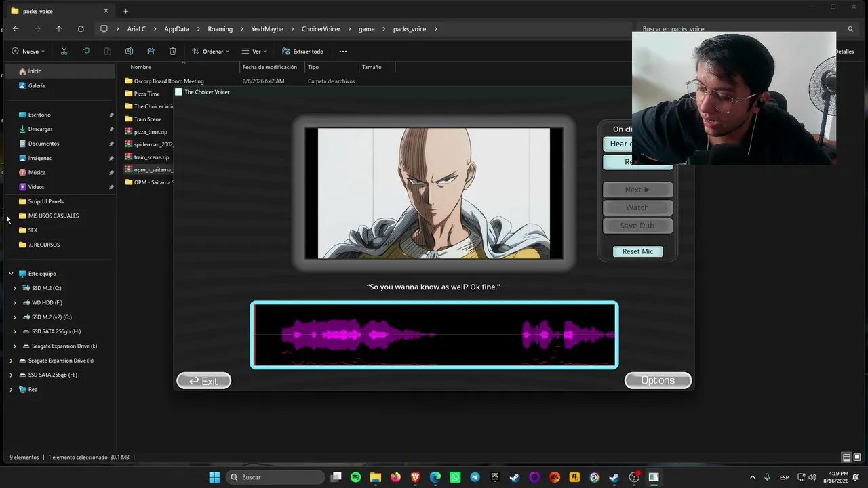This screenshot has height=488, width=868.
Task: Unpin Documentos using its pin icon
Action: coord(111,144)
